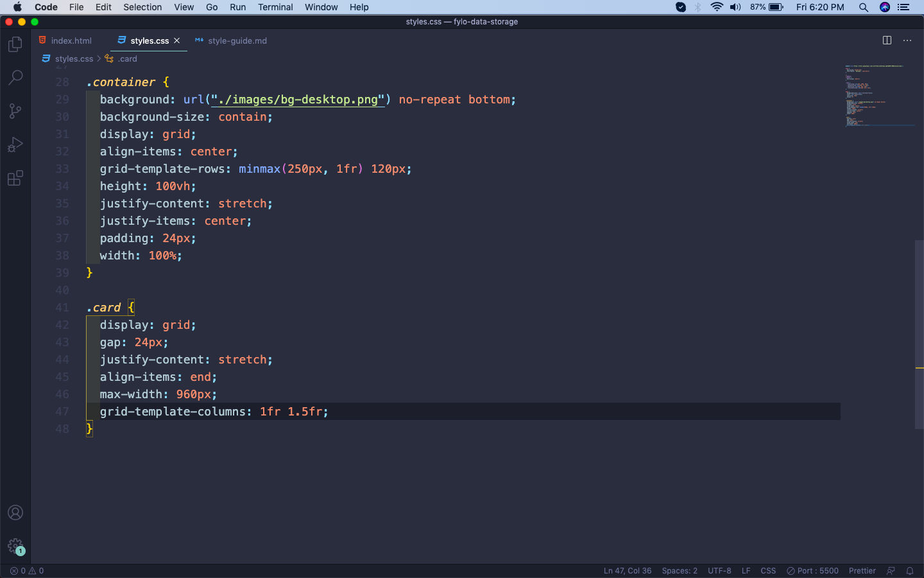Click the minimap code overview
The height and width of the screenshot is (578, 924).
point(879,95)
